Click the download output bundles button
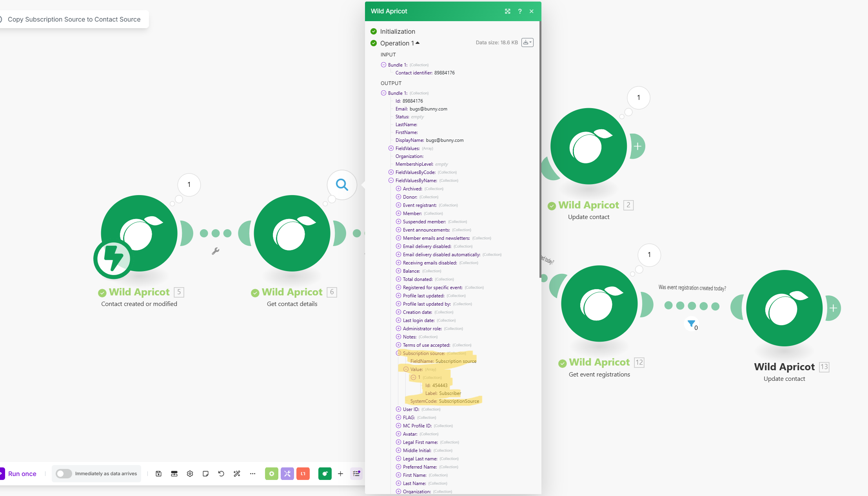The image size is (868, 496). [x=527, y=42]
